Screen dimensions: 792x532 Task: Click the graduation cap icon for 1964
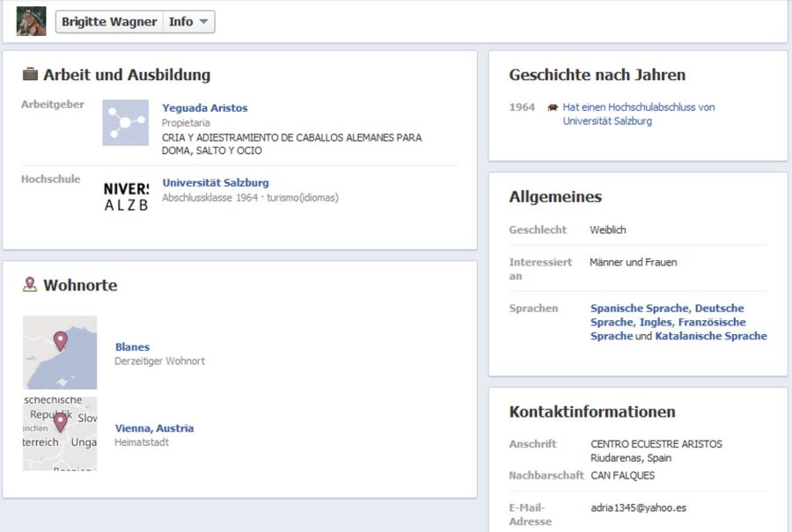[x=553, y=107]
